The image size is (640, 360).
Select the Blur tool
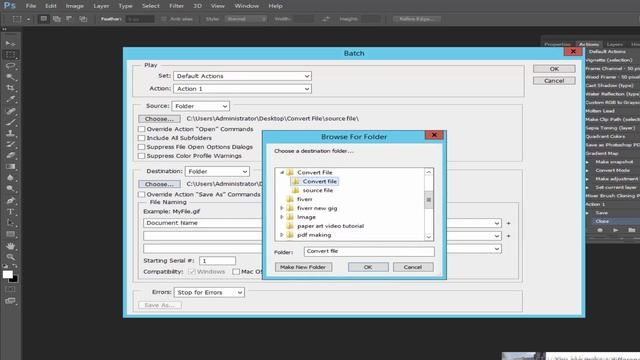10,178
